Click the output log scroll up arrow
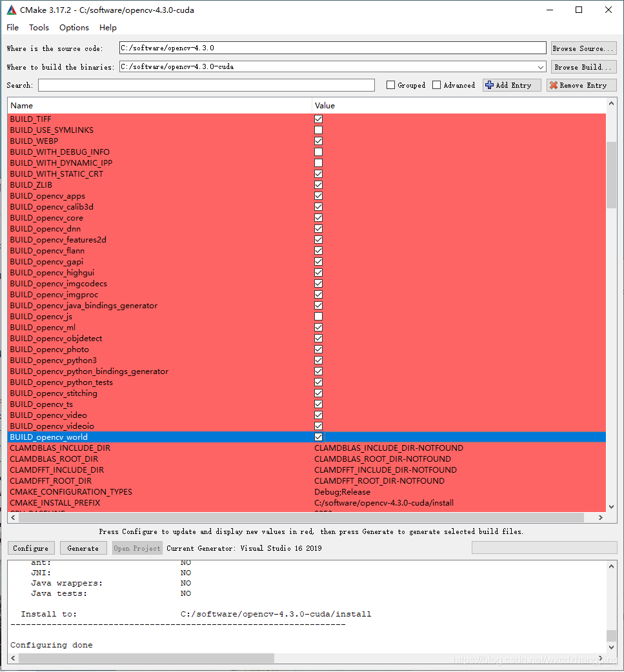Viewport: 624px width, 672px height. (611, 566)
